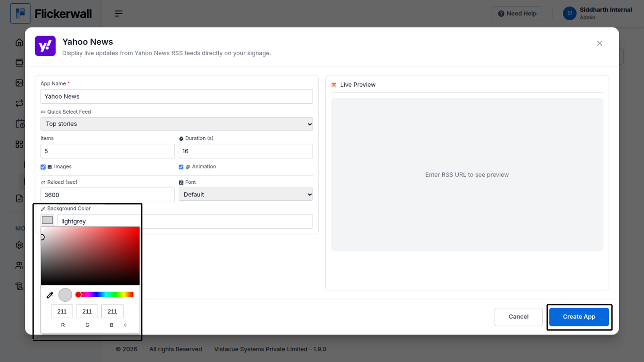Open the Font dropdown
Image resolution: width=644 pixels, height=362 pixels.
[x=246, y=195]
